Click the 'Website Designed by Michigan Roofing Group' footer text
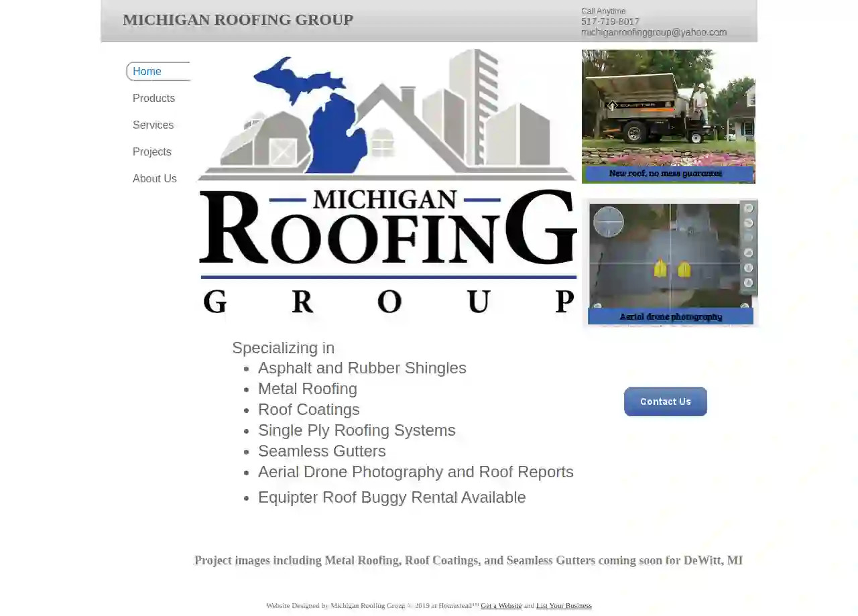This screenshot has width=858, height=616. [335, 606]
